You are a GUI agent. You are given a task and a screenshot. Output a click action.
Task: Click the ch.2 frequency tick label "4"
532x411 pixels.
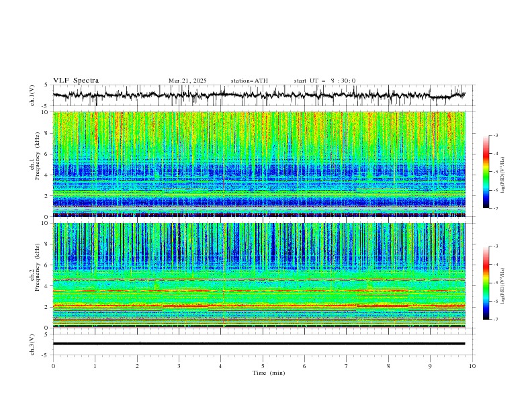[47, 286]
